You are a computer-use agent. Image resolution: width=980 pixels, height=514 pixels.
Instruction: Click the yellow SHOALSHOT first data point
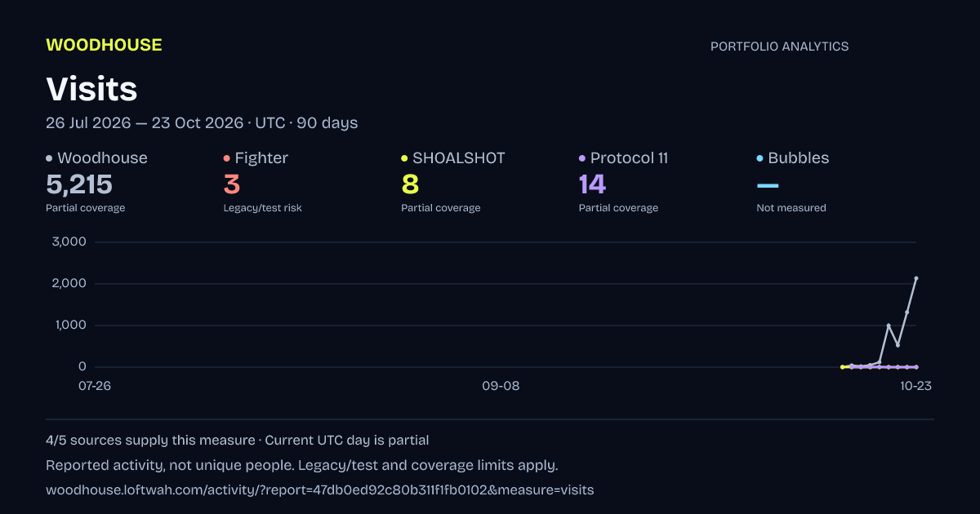(x=843, y=367)
